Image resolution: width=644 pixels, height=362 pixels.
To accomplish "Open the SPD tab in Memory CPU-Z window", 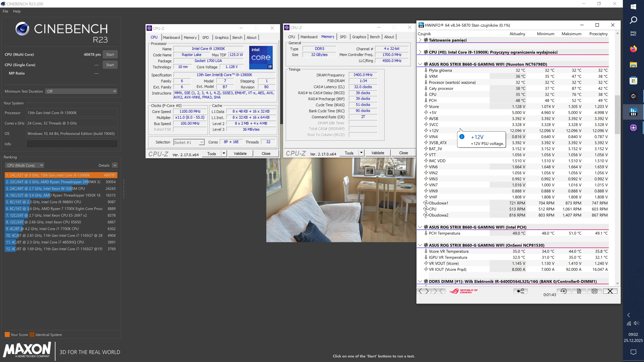I will [343, 37].
